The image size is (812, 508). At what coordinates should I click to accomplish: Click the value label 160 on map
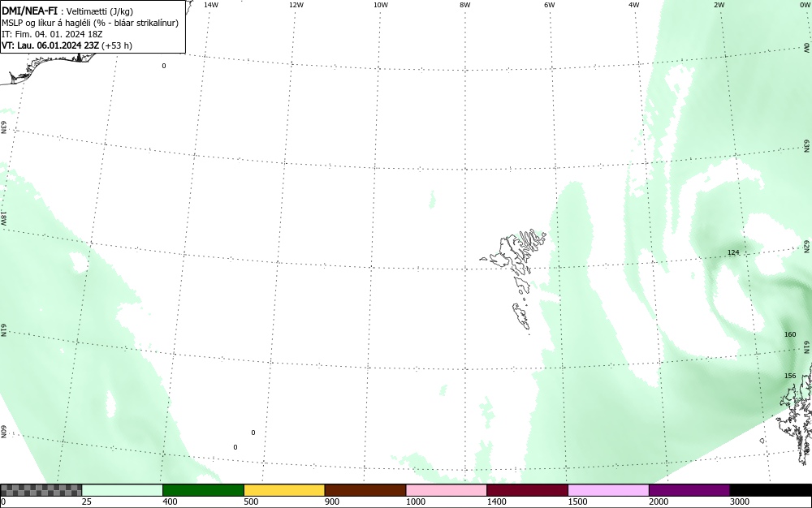790,334
